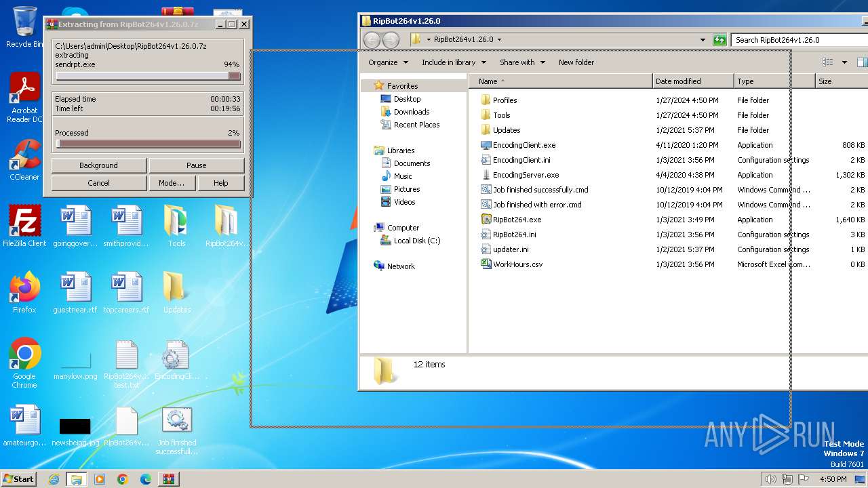
Task: Select Tools folder on desktop
Action: (x=176, y=226)
